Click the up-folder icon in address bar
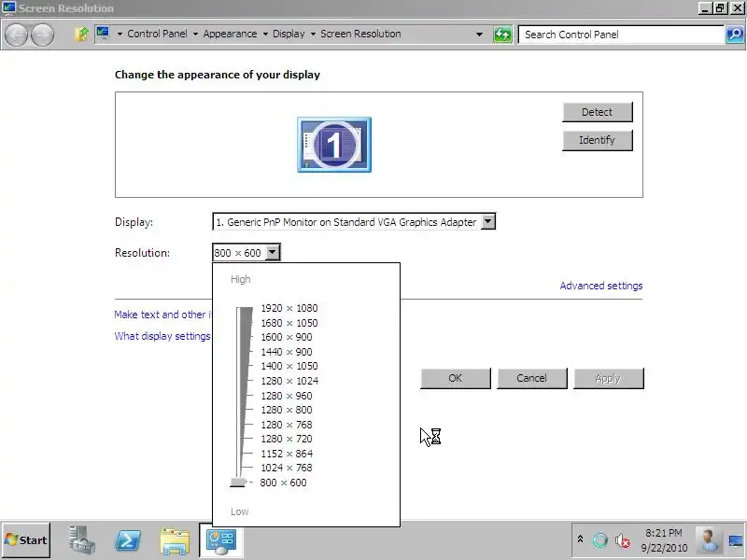Image resolution: width=747 pixels, height=560 pixels. point(81,34)
